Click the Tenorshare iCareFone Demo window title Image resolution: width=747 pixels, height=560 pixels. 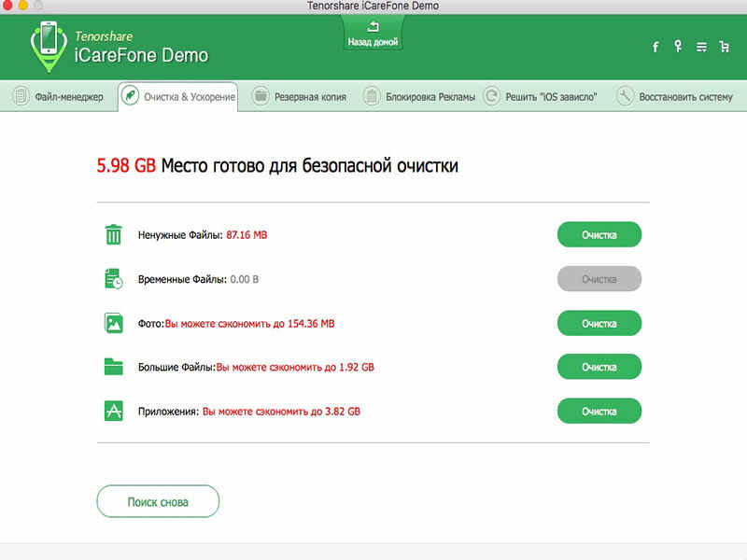click(x=373, y=6)
